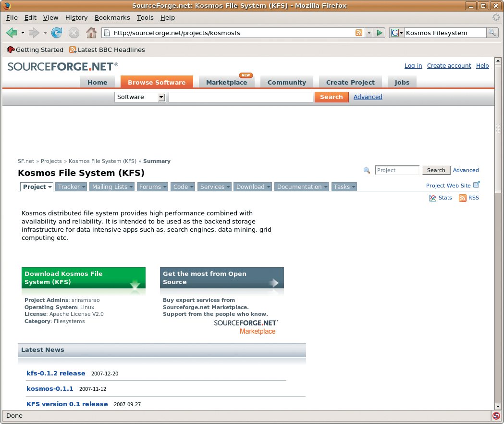Click the Stats chart icon
The width and height of the screenshot is (504, 424).
click(432, 198)
